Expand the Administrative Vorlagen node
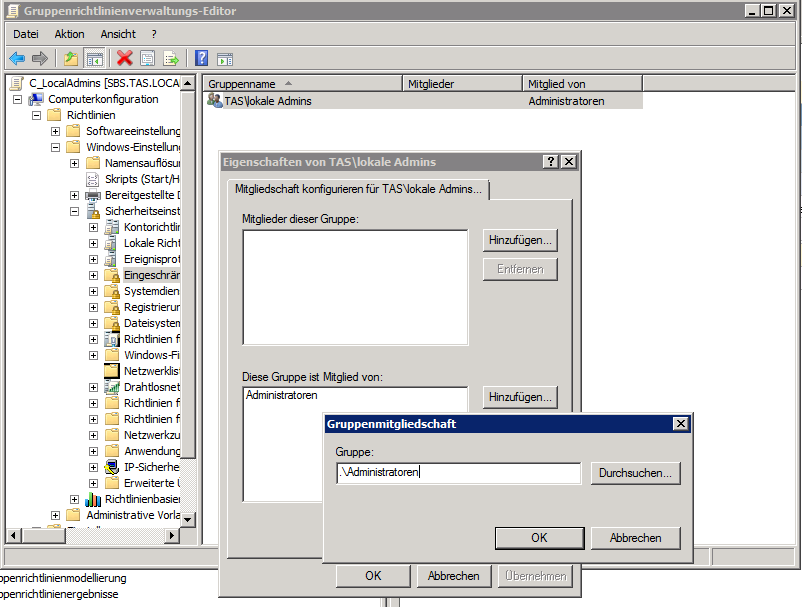 [55, 515]
